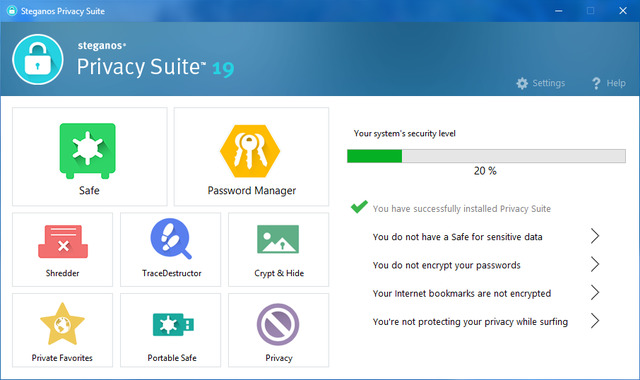The image size is (640, 380).
Task: Click the 'Safe' tile label
Action: [89, 191]
